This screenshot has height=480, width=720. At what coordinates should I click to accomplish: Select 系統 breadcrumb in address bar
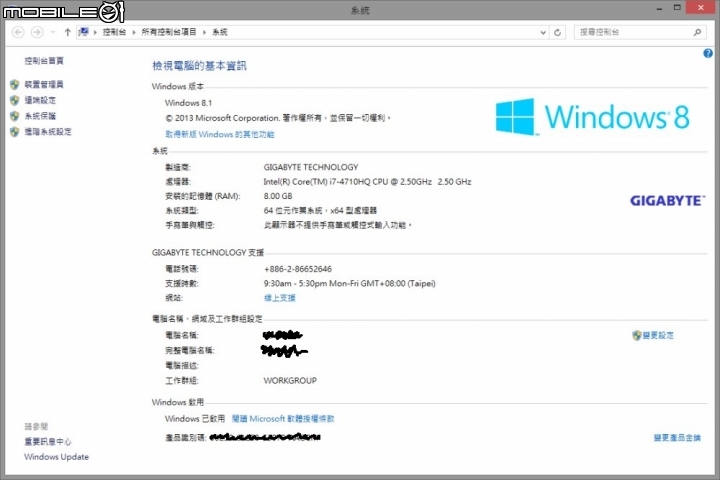220,32
